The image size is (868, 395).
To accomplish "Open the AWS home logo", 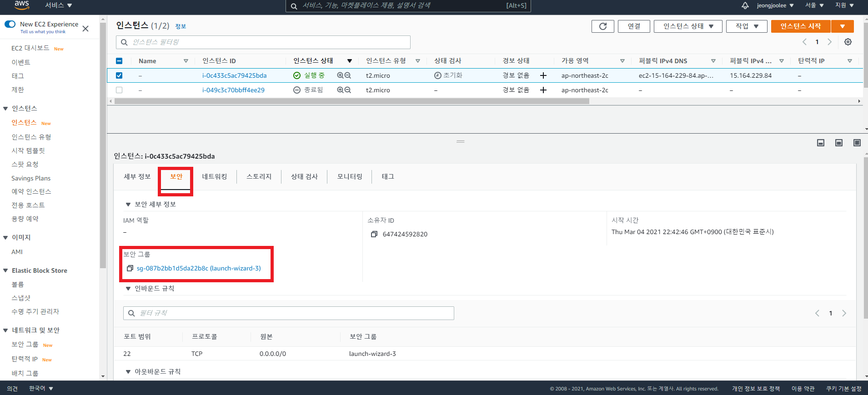I will click(21, 5).
